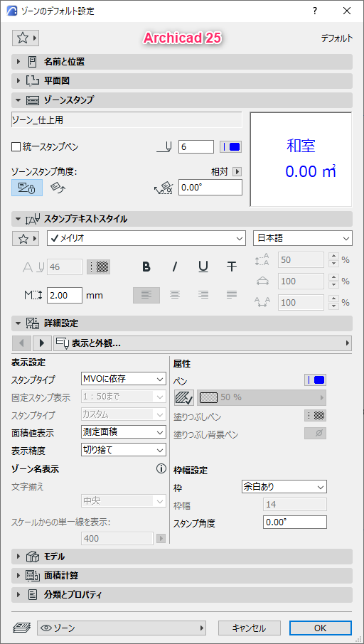The height and width of the screenshot is (644, 364).
Task: Click the 和室 stamp preview
Action: tap(301, 159)
